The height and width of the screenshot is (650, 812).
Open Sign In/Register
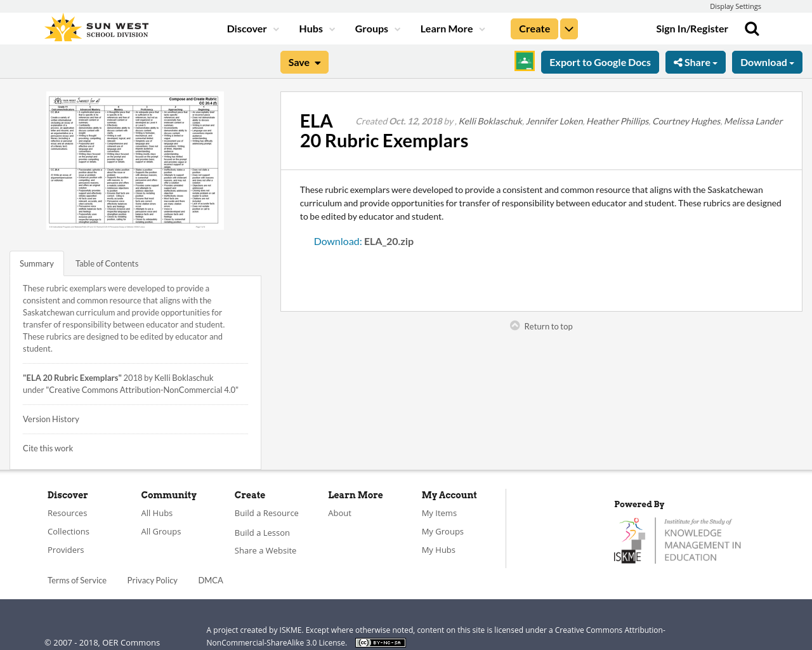[x=691, y=27]
